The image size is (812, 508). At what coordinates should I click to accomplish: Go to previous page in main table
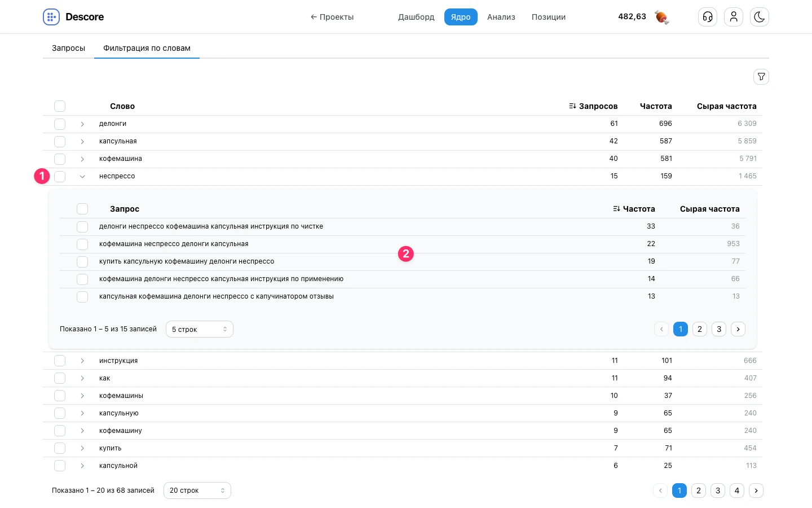pyautogui.click(x=660, y=491)
